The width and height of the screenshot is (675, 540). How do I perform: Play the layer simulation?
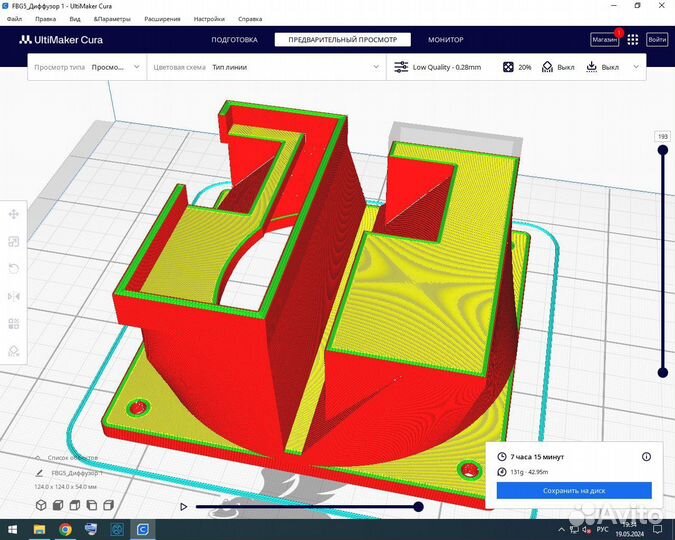[x=183, y=507]
